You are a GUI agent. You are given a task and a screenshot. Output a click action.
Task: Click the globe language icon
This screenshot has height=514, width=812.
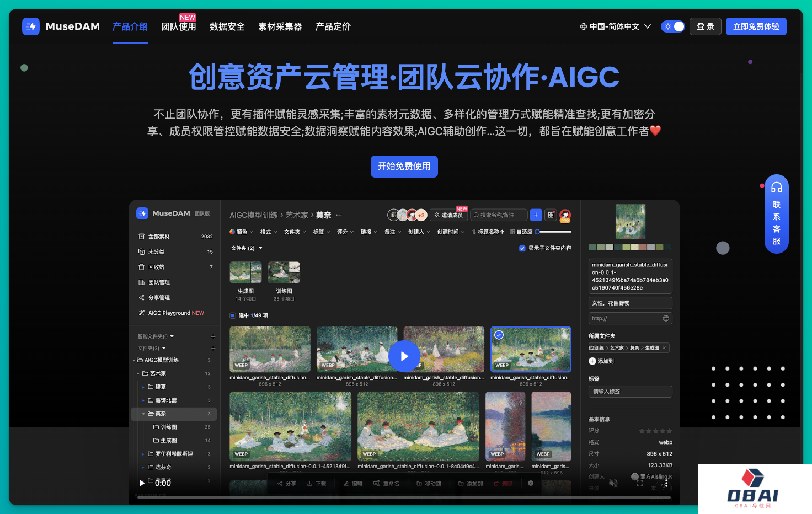(584, 26)
